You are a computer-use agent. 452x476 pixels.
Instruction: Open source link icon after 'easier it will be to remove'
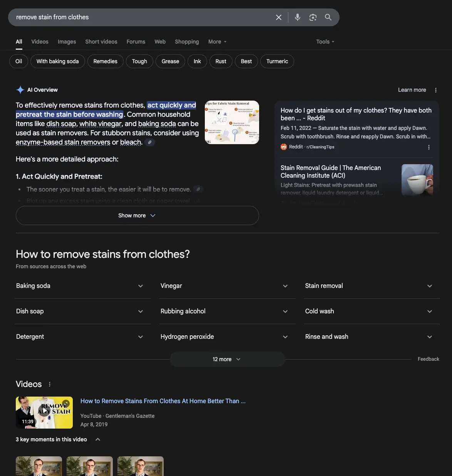point(198,189)
